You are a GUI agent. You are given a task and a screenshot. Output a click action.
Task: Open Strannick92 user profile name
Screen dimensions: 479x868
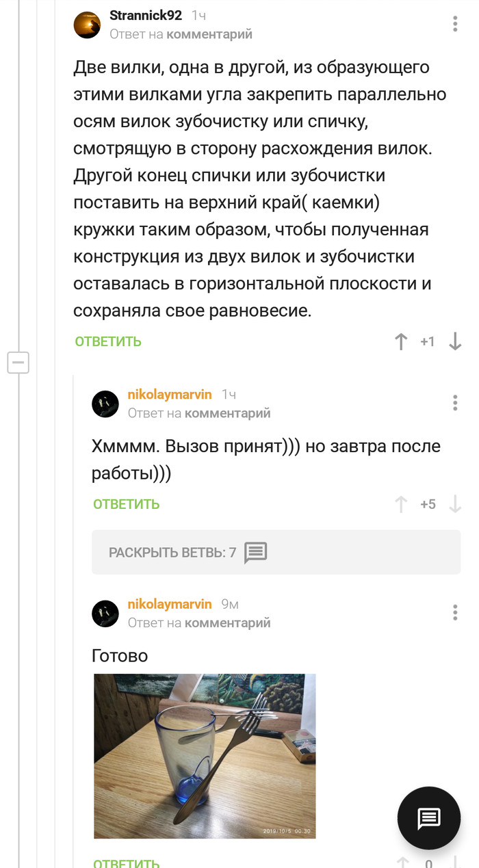[x=146, y=16]
